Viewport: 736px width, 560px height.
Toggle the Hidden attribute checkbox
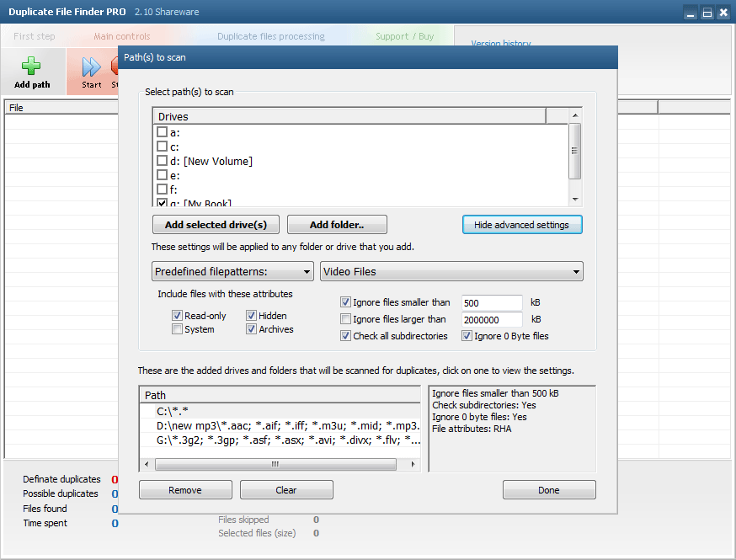tap(251, 316)
